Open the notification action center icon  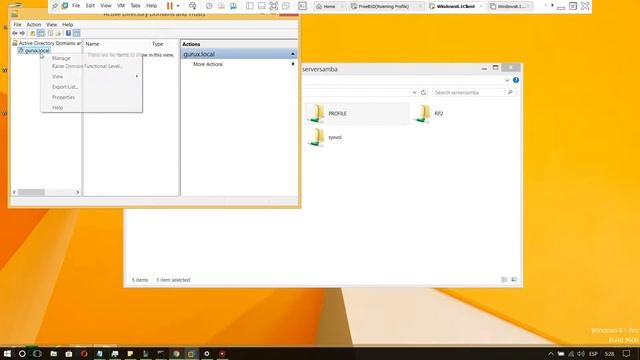627,353
